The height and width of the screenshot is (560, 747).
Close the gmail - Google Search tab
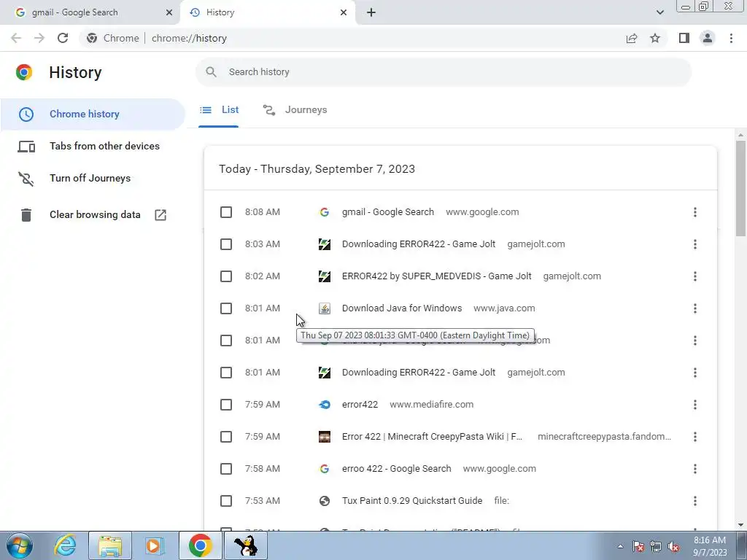[x=169, y=12]
